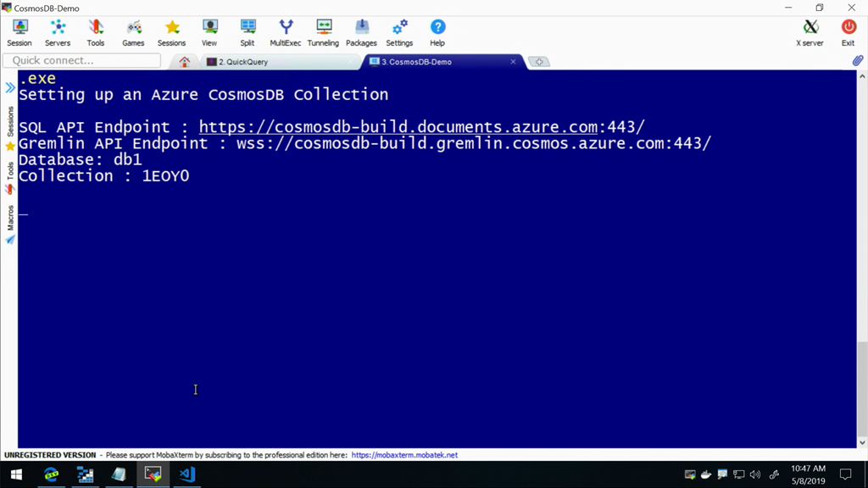Click the Quick connect input field
The width and height of the screenshot is (868, 488).
tap(82, 60)
